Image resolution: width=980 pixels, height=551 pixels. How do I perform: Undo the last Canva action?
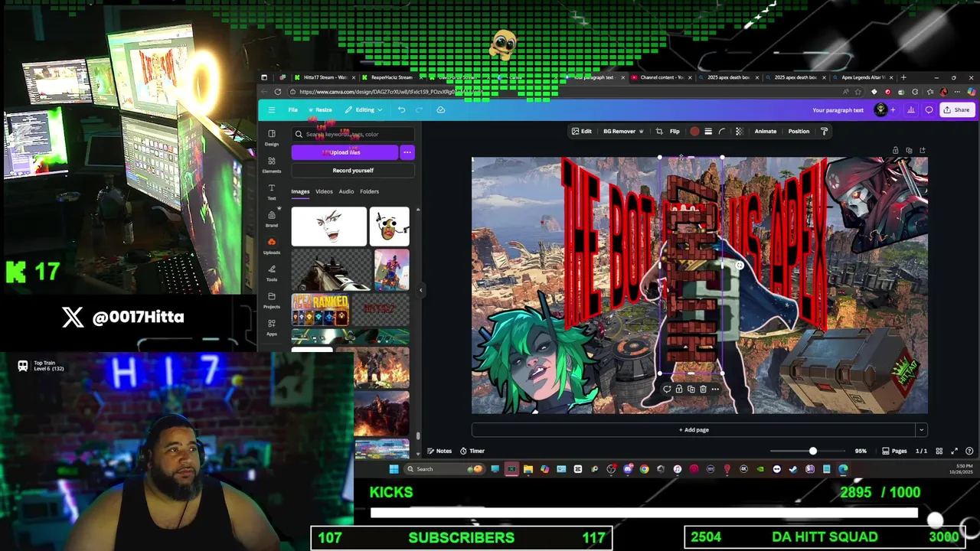coord(401,109)
